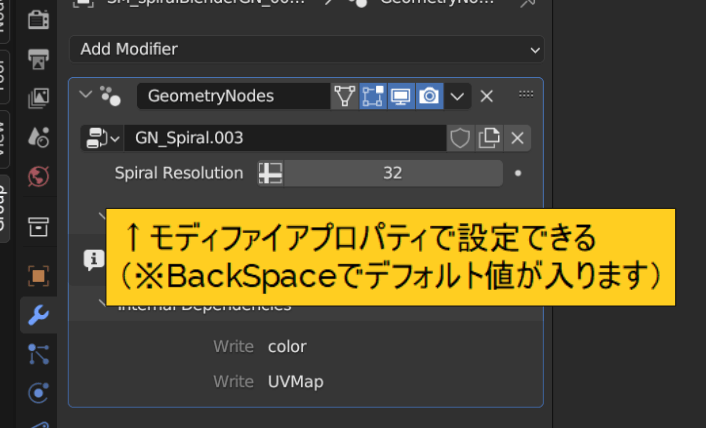Open the Collection properties box tab
Image resolution: width=706 pixels, height=428 pixels.
coord(38,226)
